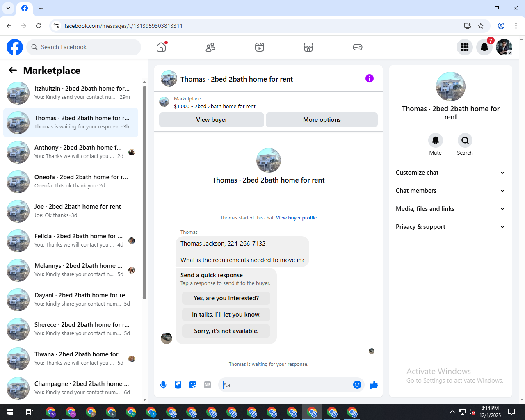The width and height of the screenshot is (525, 420).
Task: Open the Gaming controller icon
Action: pyautogui.click(x=358, y=47)
